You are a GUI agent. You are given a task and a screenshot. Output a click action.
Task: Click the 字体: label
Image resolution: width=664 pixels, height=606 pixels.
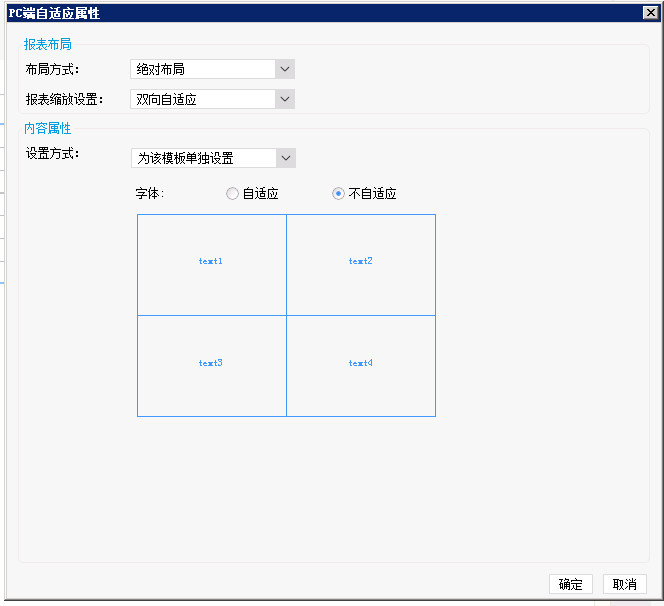tap(149, 194)
